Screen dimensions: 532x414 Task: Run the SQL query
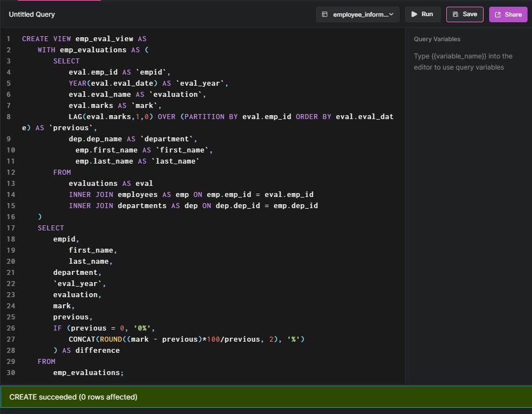click(422, 14)
